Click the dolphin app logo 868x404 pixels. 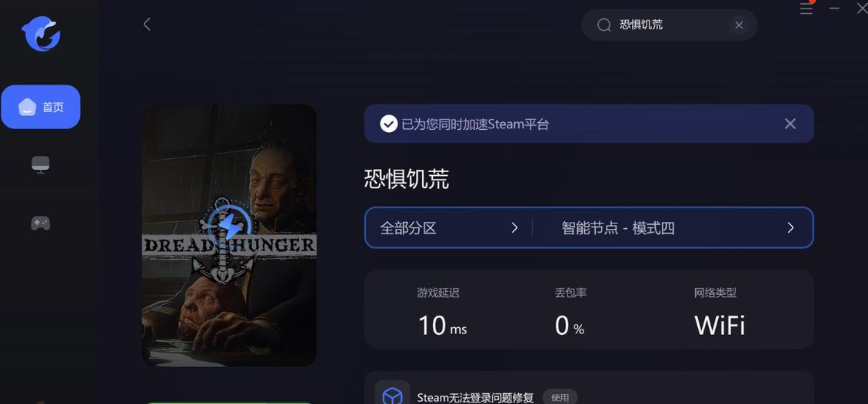(41, 33)
